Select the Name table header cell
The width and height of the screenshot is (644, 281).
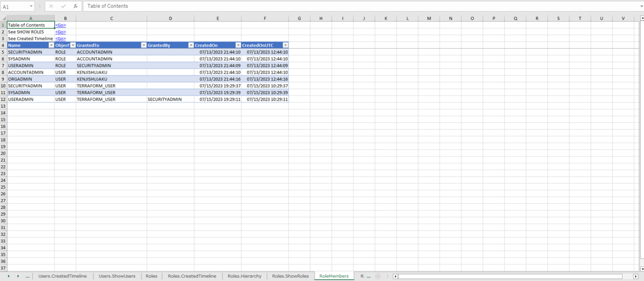pyautogui.click(x=31, y=46)
